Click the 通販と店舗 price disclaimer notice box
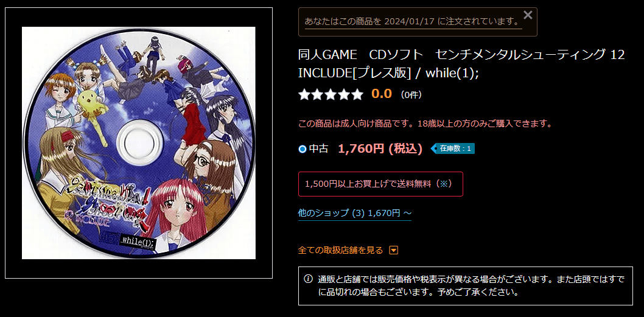 pyautogui.click(x=465, y=286)
